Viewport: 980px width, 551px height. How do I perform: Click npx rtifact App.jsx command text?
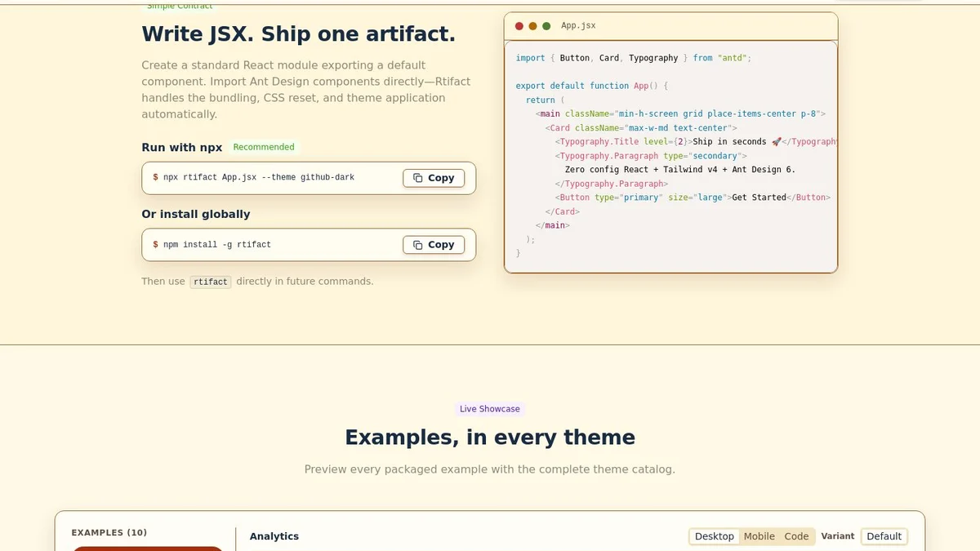pos(259,178)
